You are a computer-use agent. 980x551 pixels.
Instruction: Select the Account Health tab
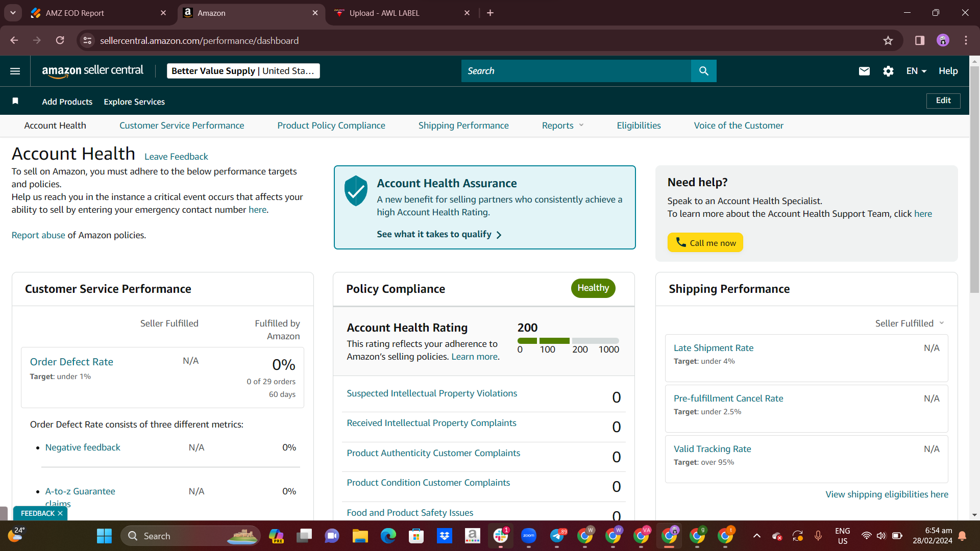[x=55, y=126]
